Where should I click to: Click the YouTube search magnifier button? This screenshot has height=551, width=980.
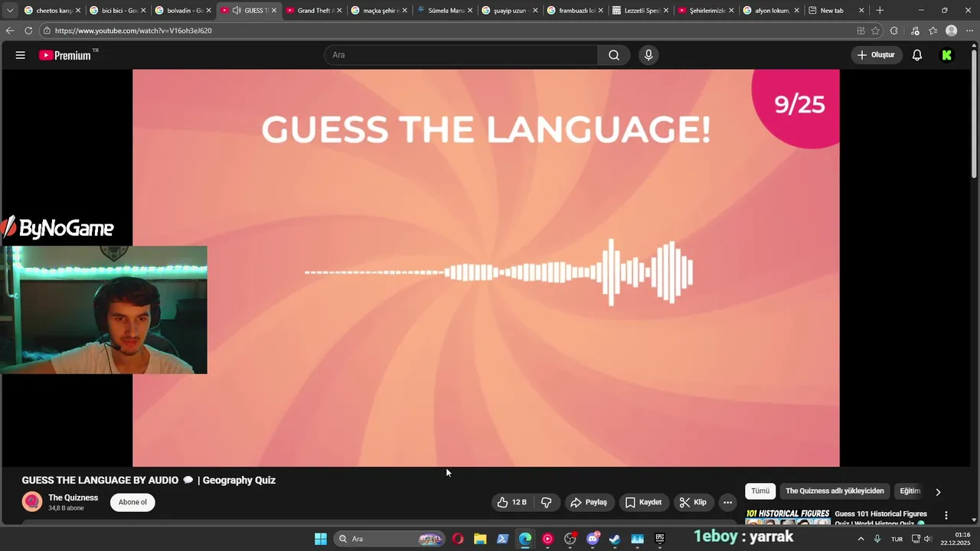pyautogui.click(x=614, y=55)
